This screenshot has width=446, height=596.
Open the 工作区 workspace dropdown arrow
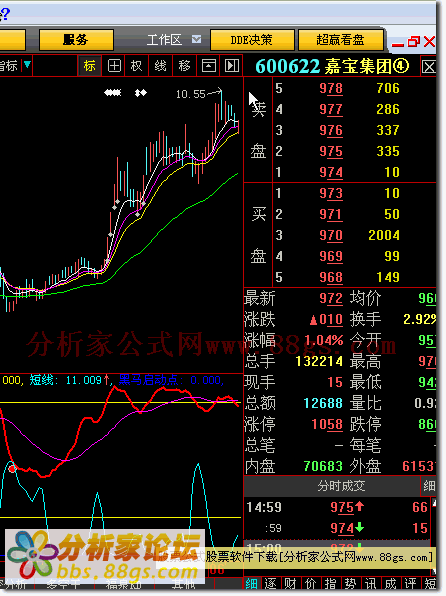coord(196,39)
